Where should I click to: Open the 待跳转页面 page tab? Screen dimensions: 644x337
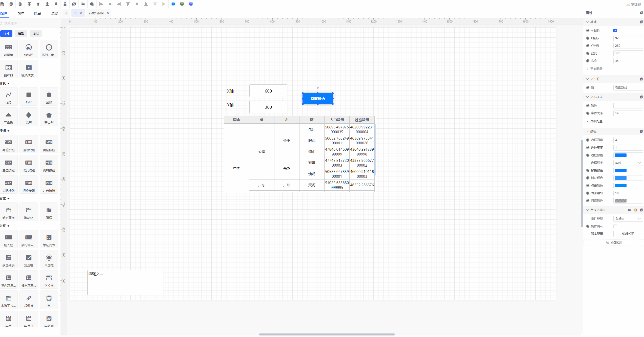tap(96, 13)
